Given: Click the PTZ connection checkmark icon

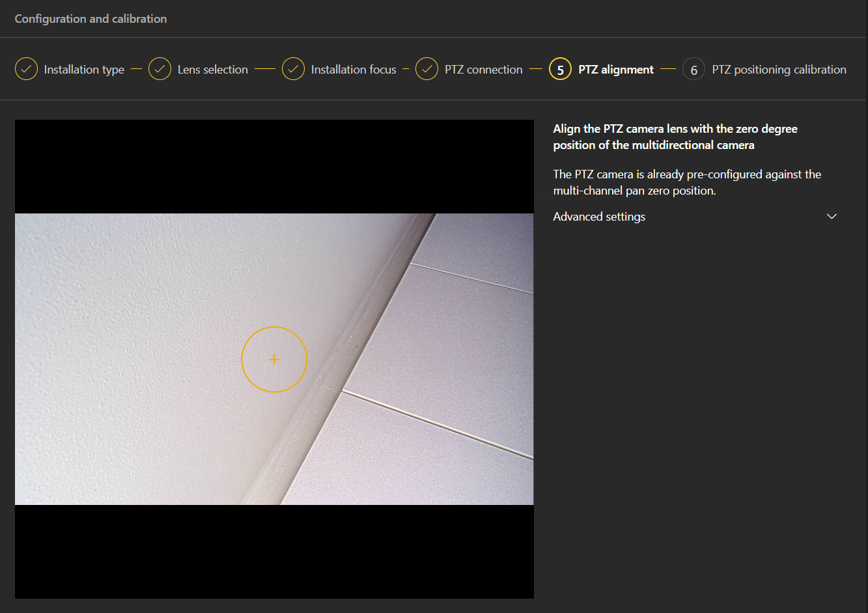Looking at the screenshot, I should click(x=427, y=69).
